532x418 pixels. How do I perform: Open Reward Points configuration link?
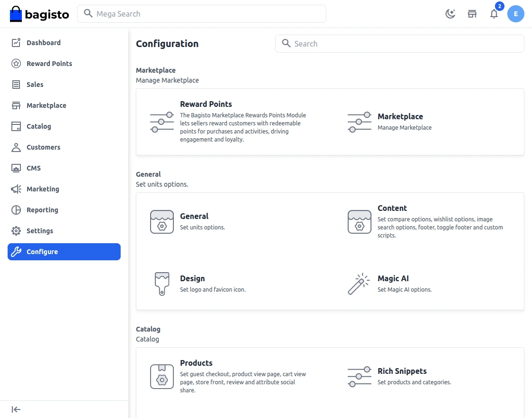(206, 104)
